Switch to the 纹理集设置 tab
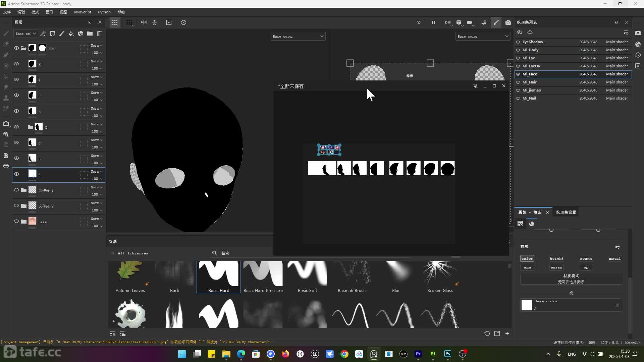The width and height of the screenshot is (644, 362). [x=566, y=212]
